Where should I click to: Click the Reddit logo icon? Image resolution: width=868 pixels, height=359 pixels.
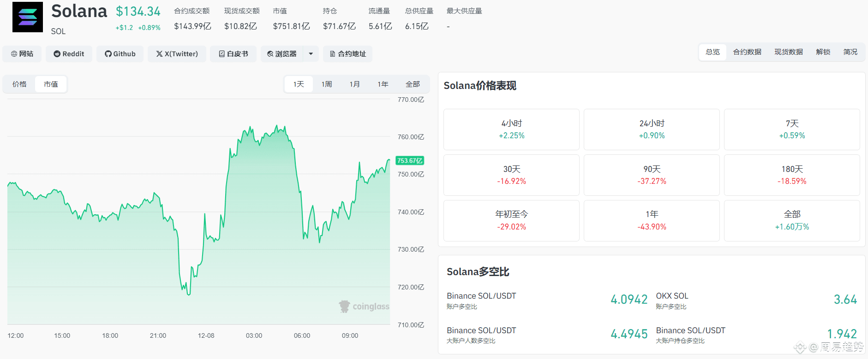(57, 54)
